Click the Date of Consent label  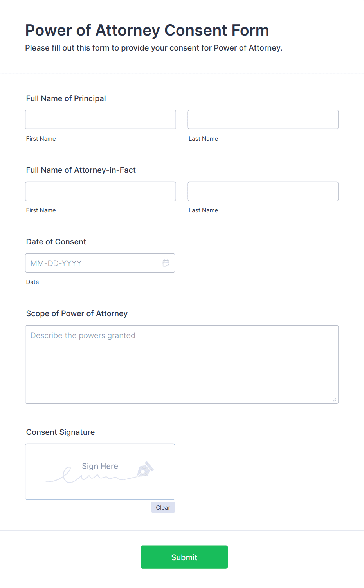click(x=56, y=242)
